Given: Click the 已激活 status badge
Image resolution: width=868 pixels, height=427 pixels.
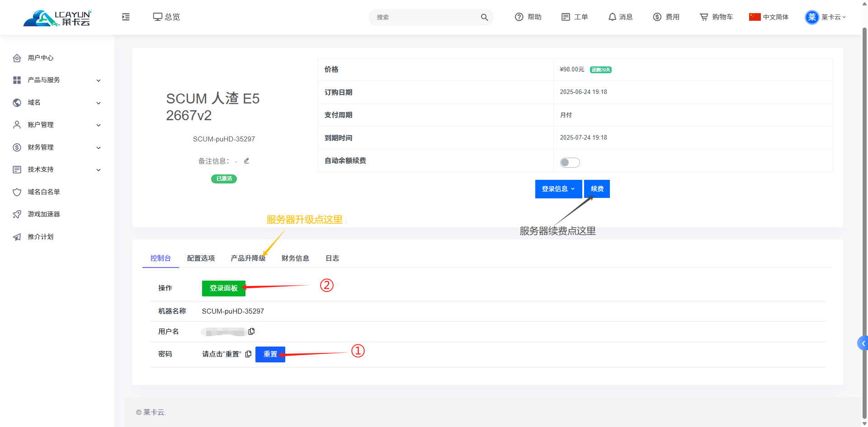Looking at the screenshot, I should tap(224, 178).
